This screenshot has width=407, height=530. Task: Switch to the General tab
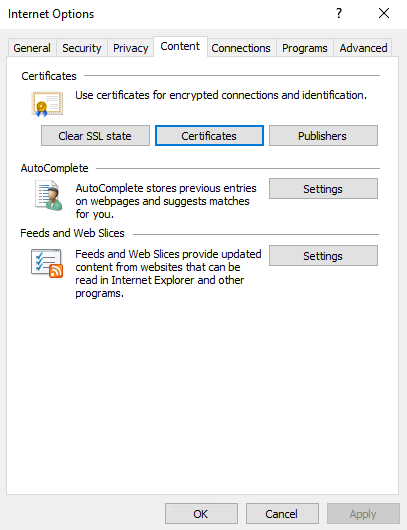tap(32, 48)
